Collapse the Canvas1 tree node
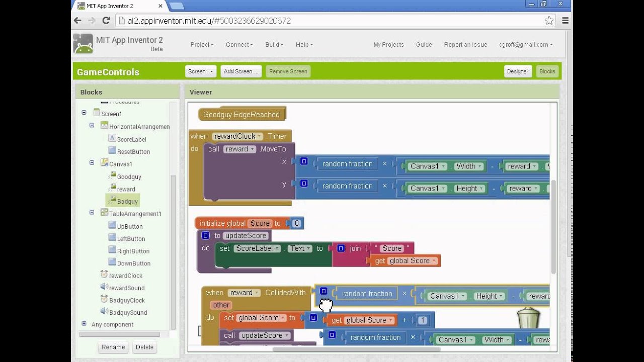 tap(92, 162)
